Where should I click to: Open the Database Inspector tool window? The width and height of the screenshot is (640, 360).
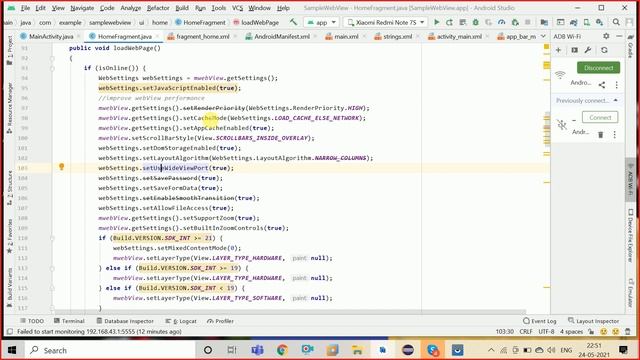click(125, 321)
